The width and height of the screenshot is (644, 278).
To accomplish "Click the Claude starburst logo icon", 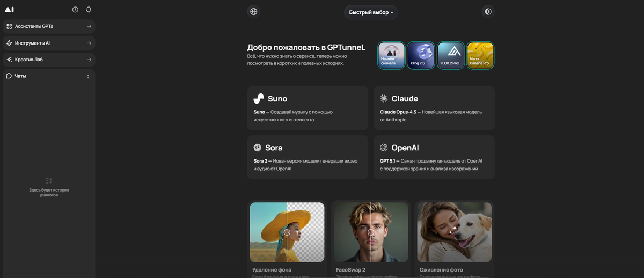I will pos(384,99).
